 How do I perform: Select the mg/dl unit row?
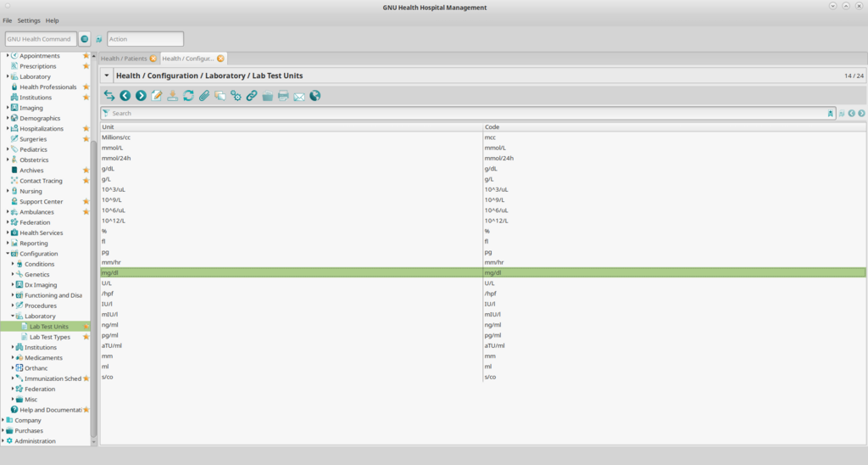(482, 272)
